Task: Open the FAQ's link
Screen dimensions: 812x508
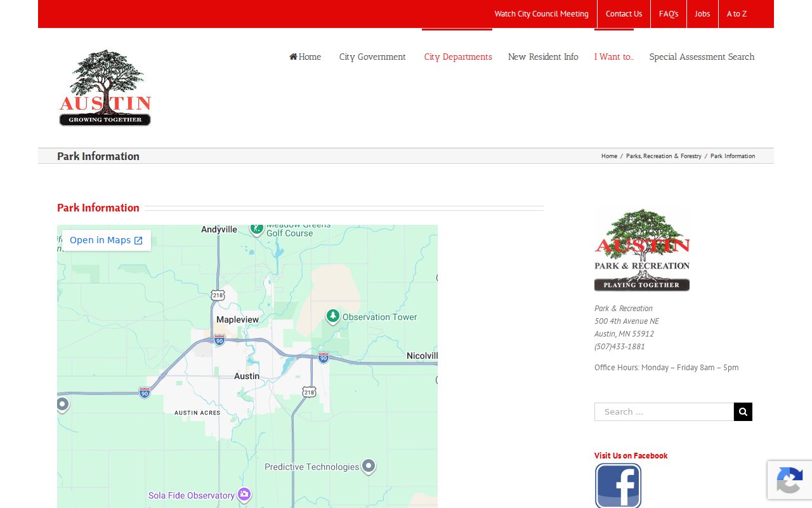Action: point(669,13)
